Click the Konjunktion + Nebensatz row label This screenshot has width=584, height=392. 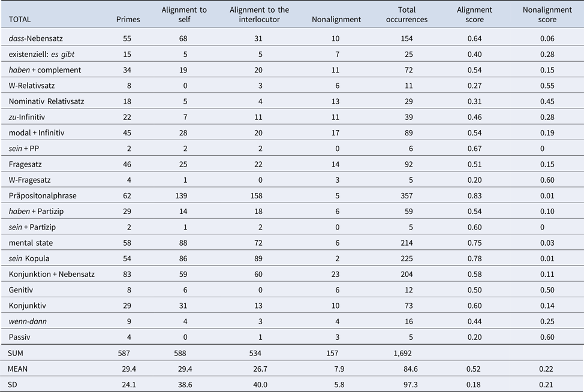pos(52,273)
